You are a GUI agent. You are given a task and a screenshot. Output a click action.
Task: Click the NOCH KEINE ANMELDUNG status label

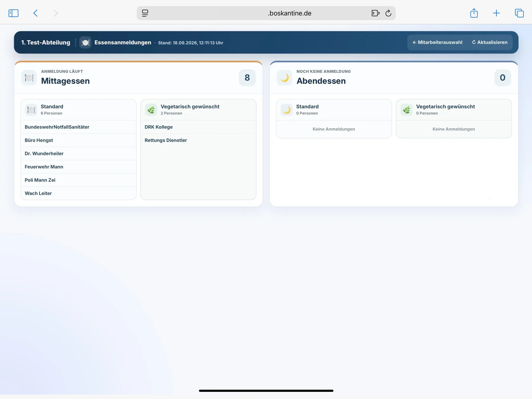(x=324, y=71)
